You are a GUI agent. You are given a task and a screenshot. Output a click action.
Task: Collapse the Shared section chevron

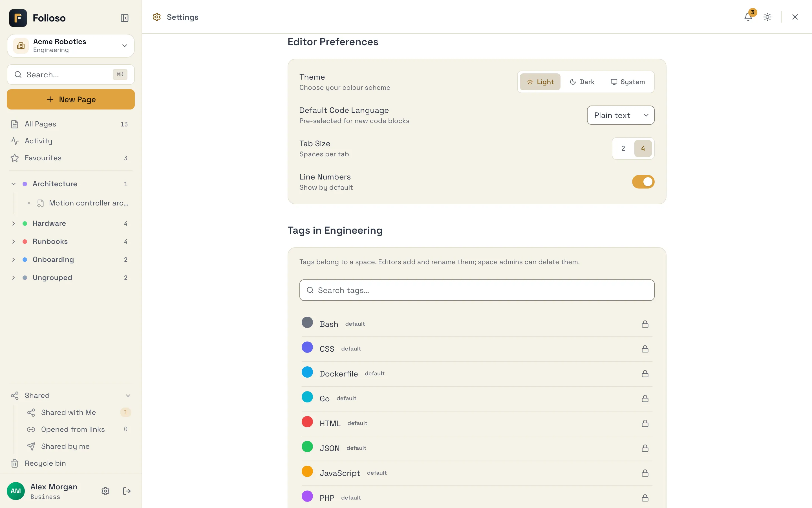click(128, 395)
